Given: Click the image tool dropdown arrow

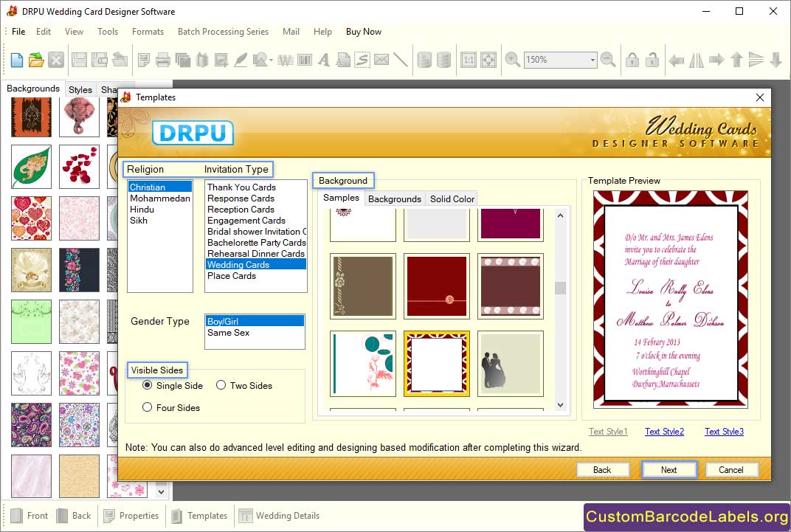Looking at the screenshot, I should click(x=271, y=61).
